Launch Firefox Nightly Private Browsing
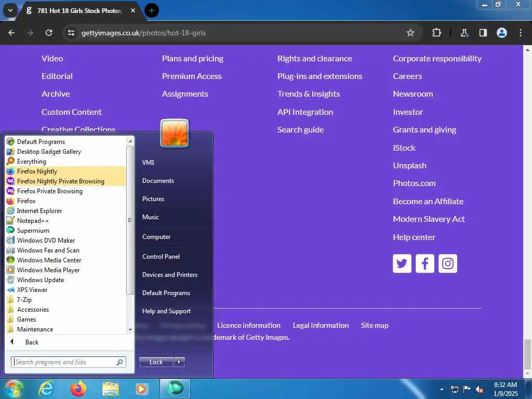This screenshot has height=399, width=532. [x=66, y=181]
